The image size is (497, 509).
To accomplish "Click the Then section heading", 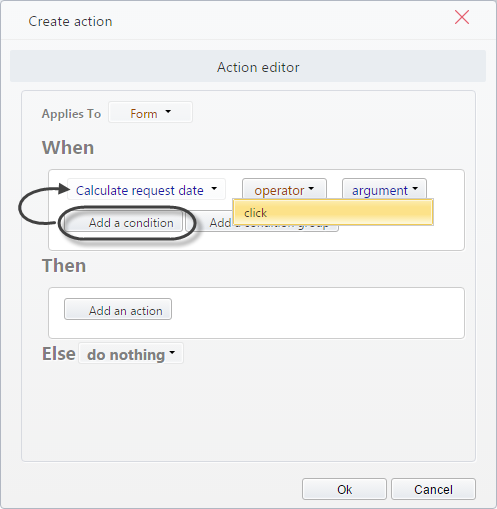I will click(x=64, y=266).
